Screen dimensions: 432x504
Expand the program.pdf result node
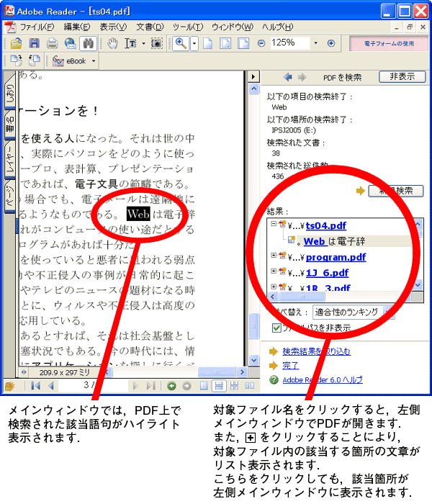coord(273,255)
